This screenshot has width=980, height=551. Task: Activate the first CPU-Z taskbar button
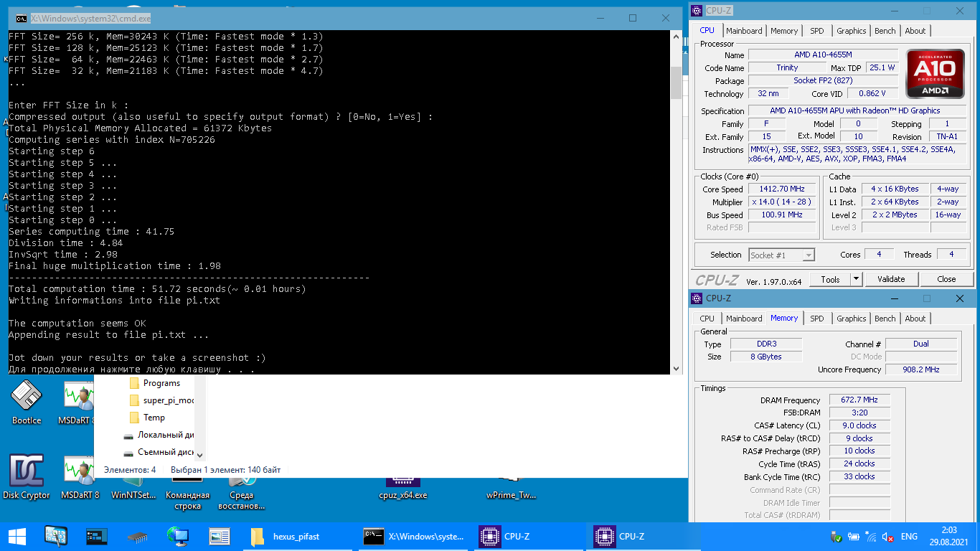coord(529,536)
